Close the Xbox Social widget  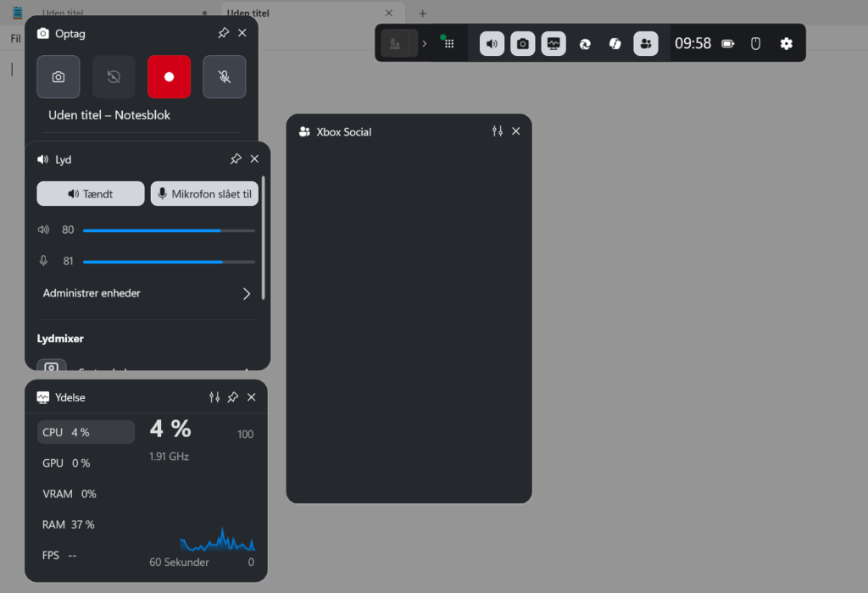[x=516, y=131]
